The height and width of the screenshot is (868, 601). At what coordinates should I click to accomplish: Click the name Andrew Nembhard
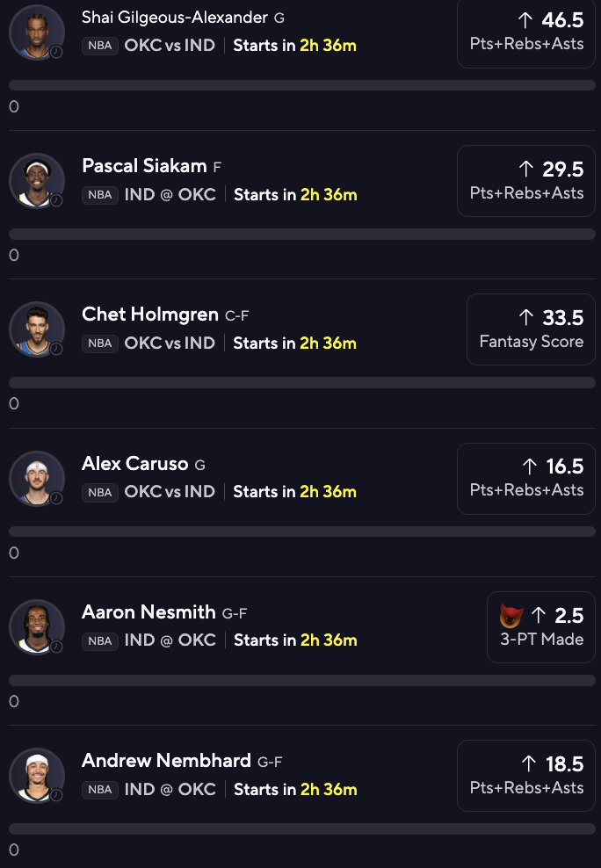coord(167,760)
